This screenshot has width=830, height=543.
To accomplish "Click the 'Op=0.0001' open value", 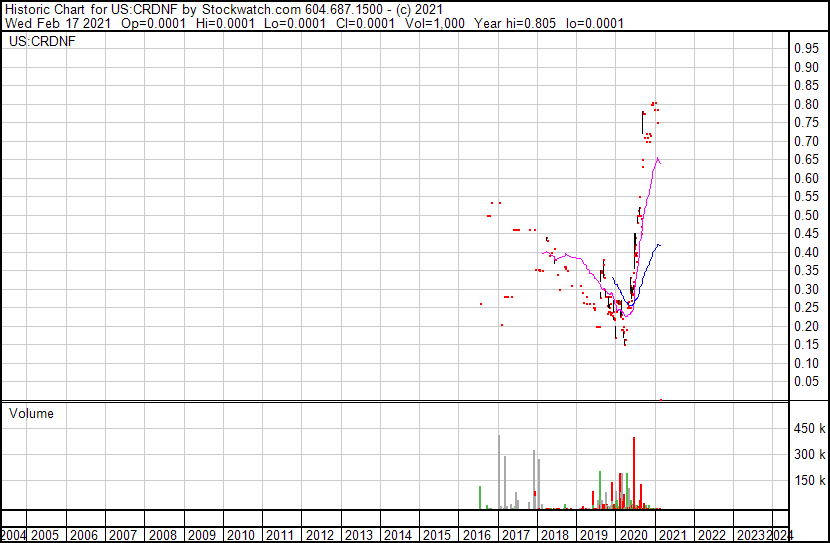I will point(154,23).
